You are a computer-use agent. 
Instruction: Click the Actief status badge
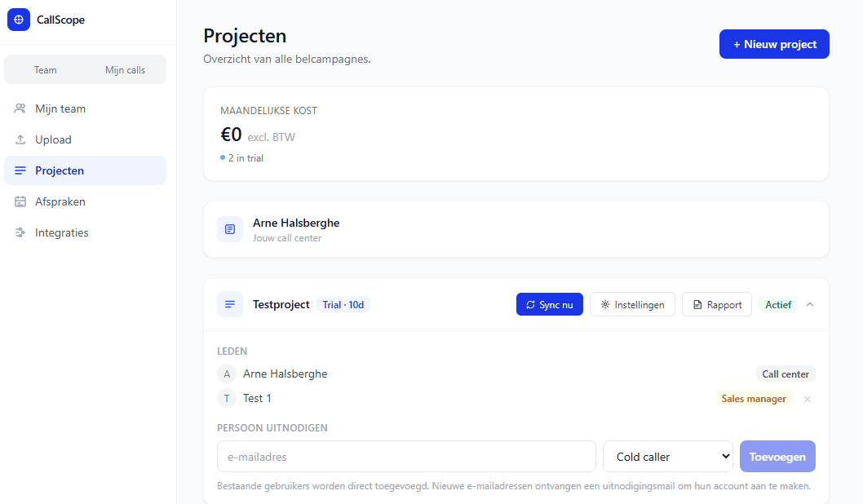(x=778, y=305)
